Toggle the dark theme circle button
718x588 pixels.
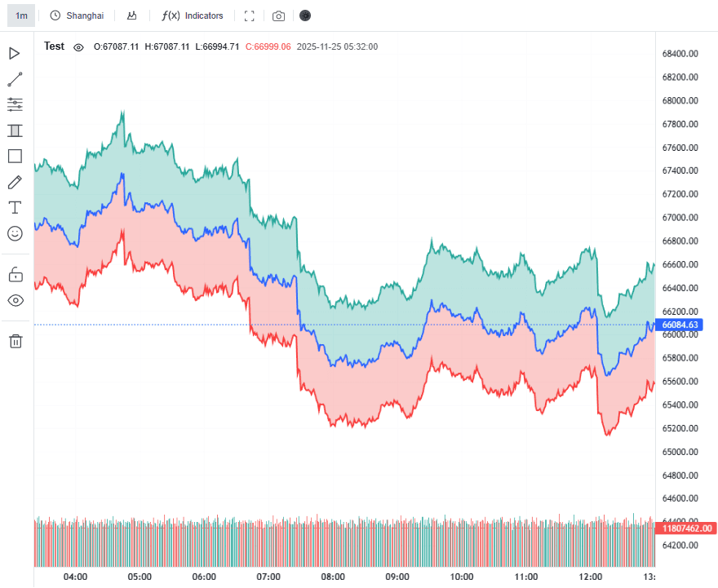point(305,15)
